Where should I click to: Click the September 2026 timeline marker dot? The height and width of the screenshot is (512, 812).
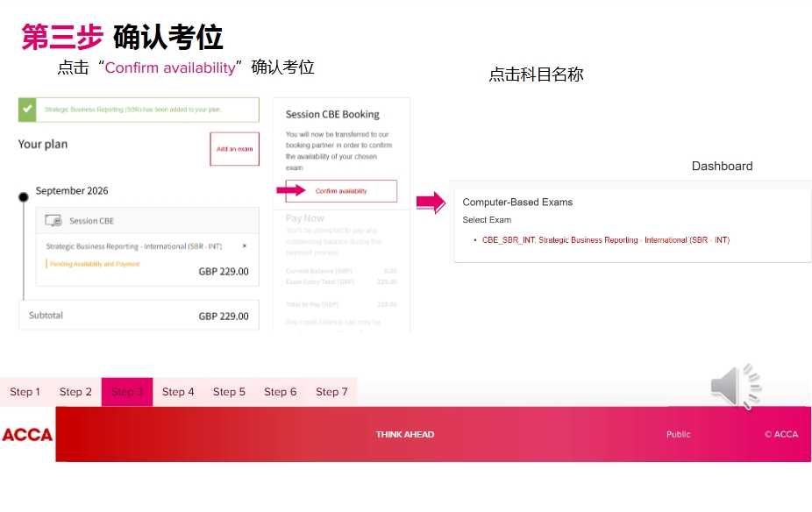point(24,196)
